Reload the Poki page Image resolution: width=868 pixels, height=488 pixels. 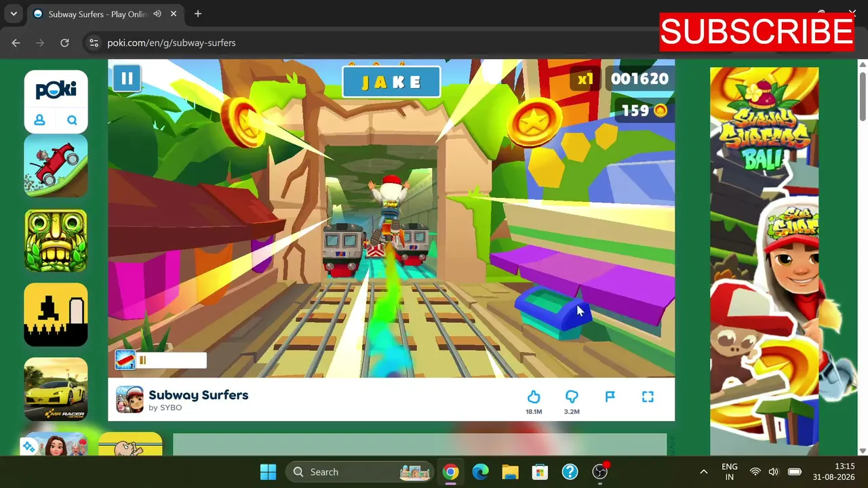click(64, 43)
